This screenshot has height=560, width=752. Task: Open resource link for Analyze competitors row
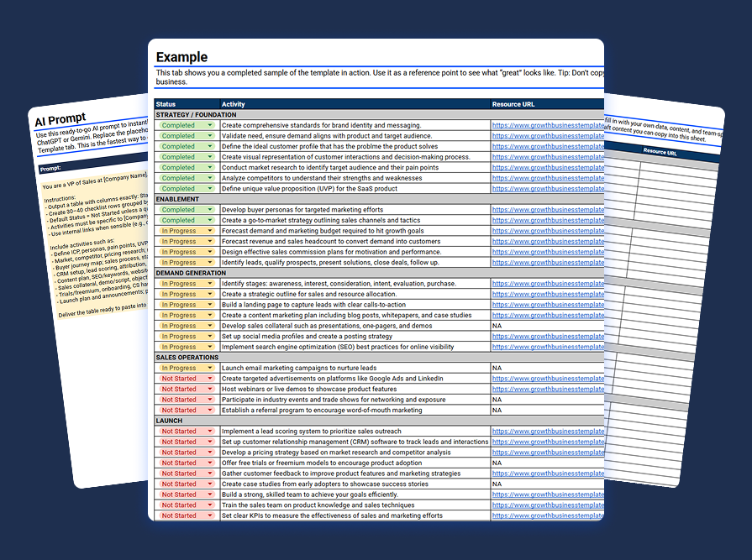tap(548, 178)
